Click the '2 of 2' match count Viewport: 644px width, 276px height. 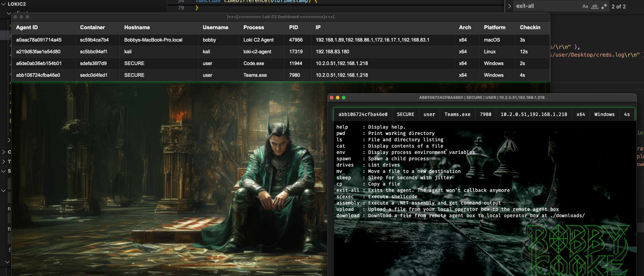click(x=619, y=6)
